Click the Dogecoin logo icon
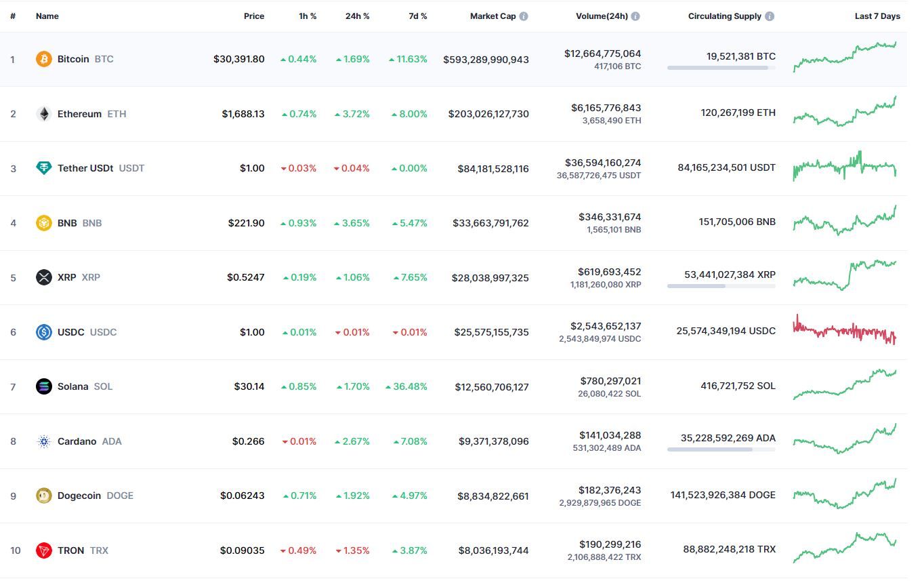The width and height of the screenshot is (924, 583). (44, 496)
